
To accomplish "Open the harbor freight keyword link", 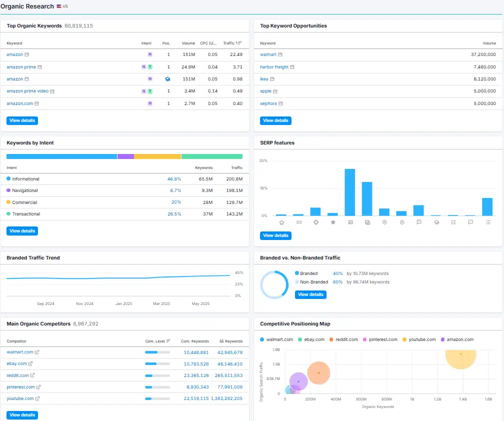I will (x=274, y=67).
